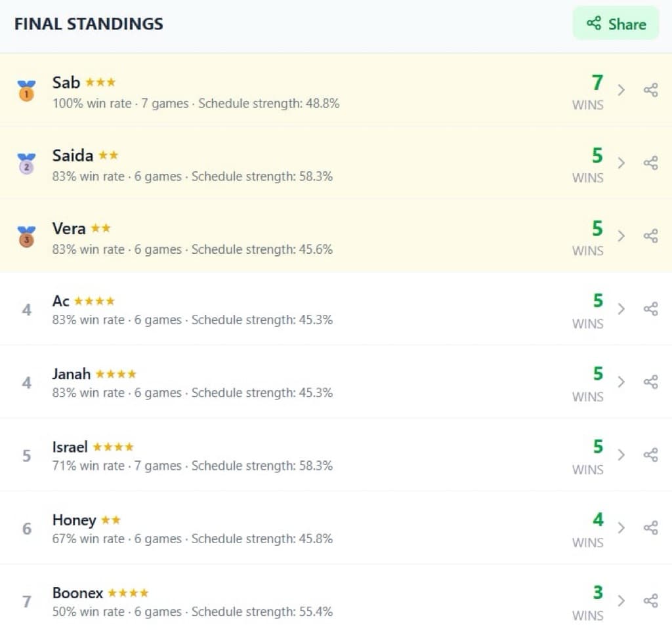Open Janah's details via the chevron
The height and width of the screenshot is (633, 672).
pos(621,382)
